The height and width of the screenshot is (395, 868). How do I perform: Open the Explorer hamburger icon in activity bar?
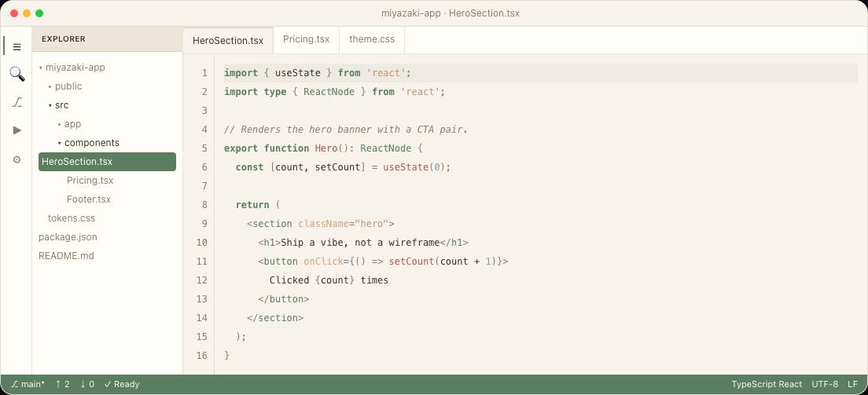coord(17,47)
